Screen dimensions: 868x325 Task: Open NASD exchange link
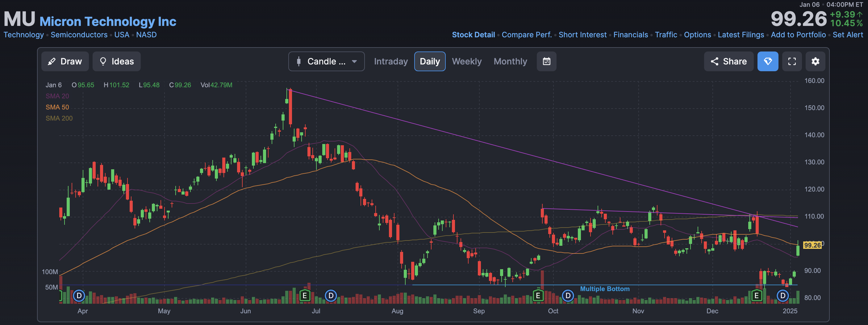click(146, 35)
